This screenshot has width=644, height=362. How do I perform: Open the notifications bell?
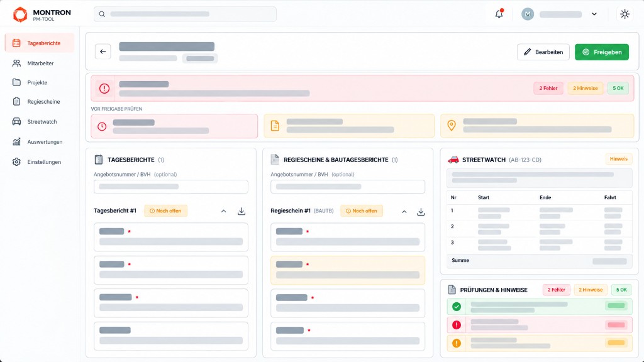499,14
